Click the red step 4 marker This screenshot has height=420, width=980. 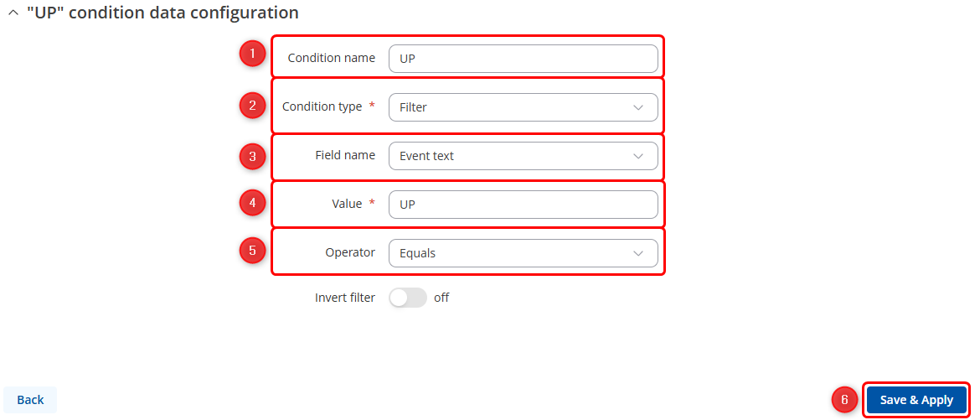[x=252, y=202]
